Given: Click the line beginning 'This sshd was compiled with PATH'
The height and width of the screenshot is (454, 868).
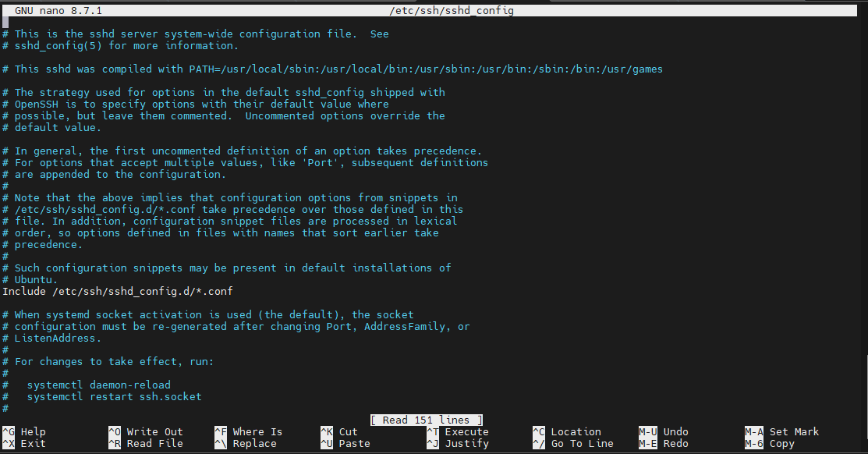Looking at the screenshot, I should [x=332, y=69].
